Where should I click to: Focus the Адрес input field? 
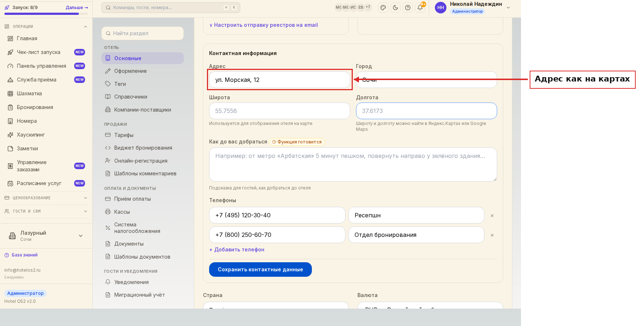tap(280, 80)
